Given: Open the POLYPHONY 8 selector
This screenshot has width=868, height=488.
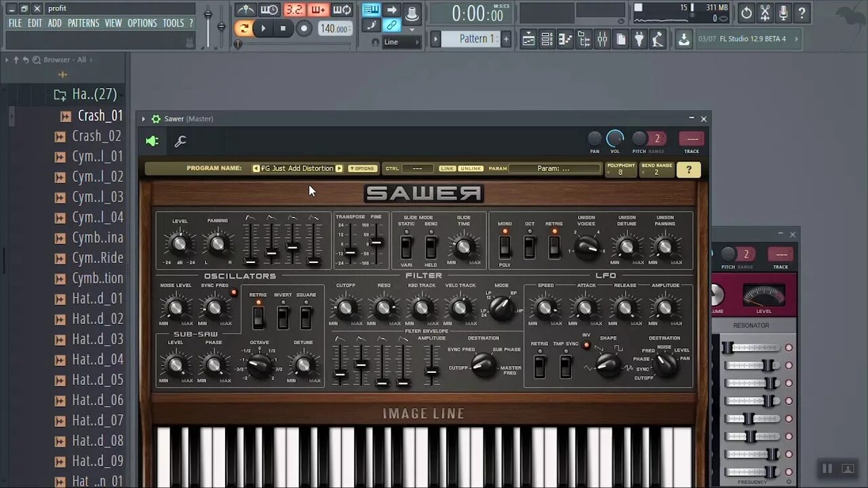Looking at the screenshot, I should (x=621, y=169).
